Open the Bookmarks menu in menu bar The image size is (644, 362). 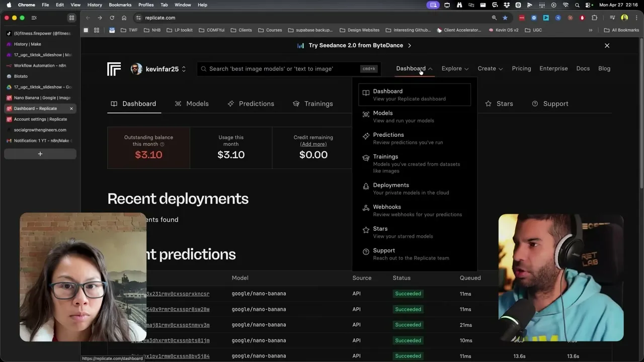coord(120,5)
